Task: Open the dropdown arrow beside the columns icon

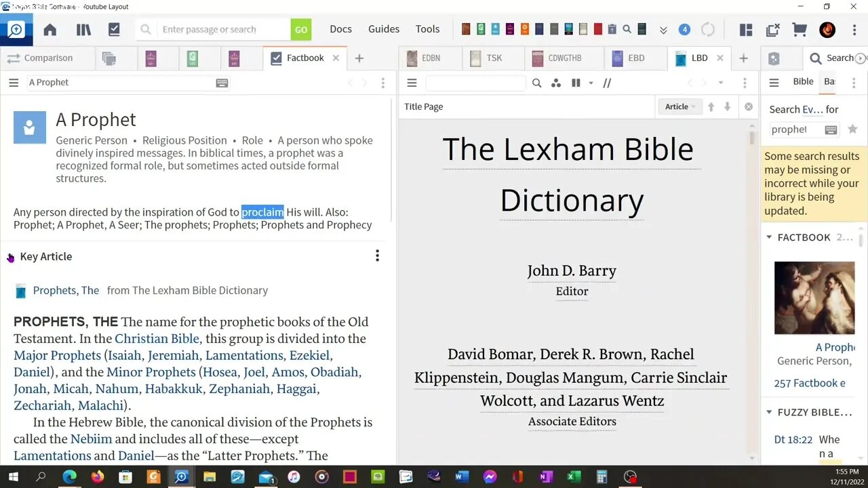Action: [591, 83]
